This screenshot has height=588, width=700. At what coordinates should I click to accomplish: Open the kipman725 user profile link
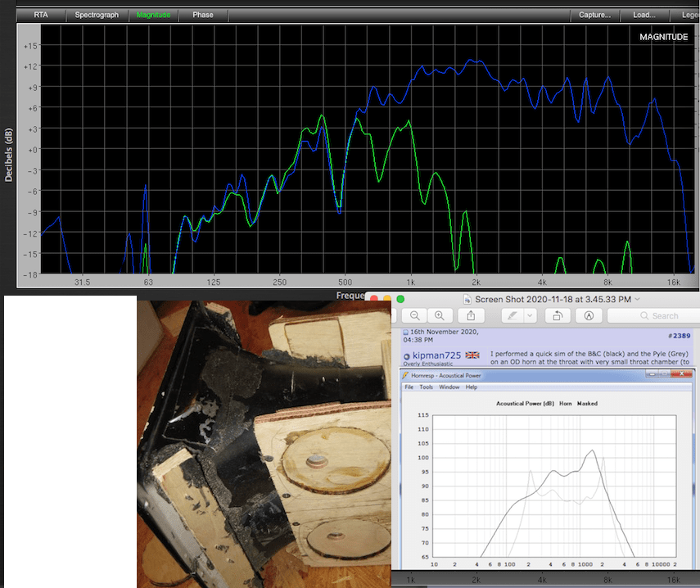click(x=436, y=355)
